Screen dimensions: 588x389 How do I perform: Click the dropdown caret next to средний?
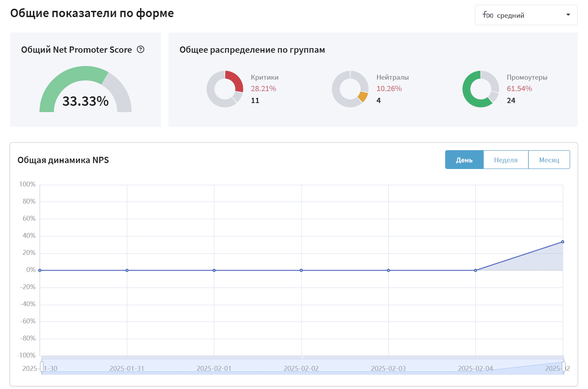click(568, 15)
